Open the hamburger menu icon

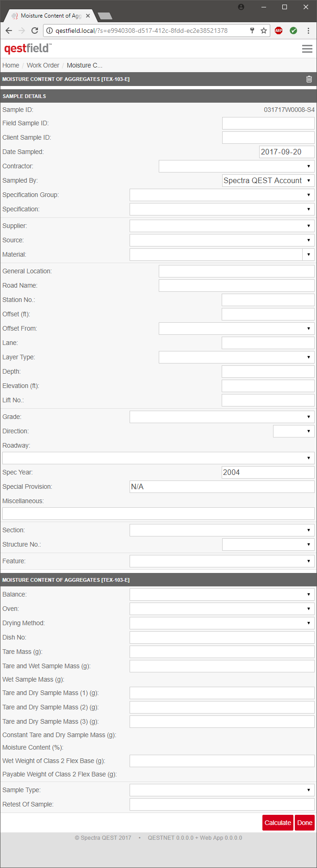coord(307,49)
